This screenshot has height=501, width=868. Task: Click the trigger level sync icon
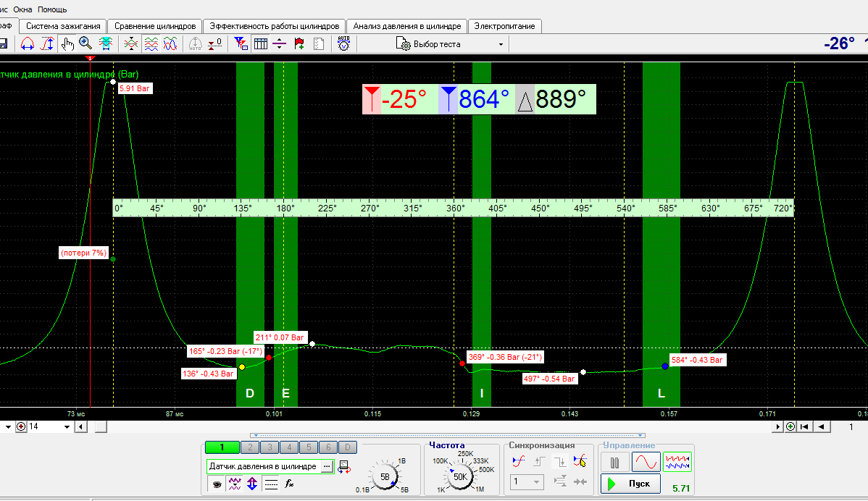[x=519, y=460]
